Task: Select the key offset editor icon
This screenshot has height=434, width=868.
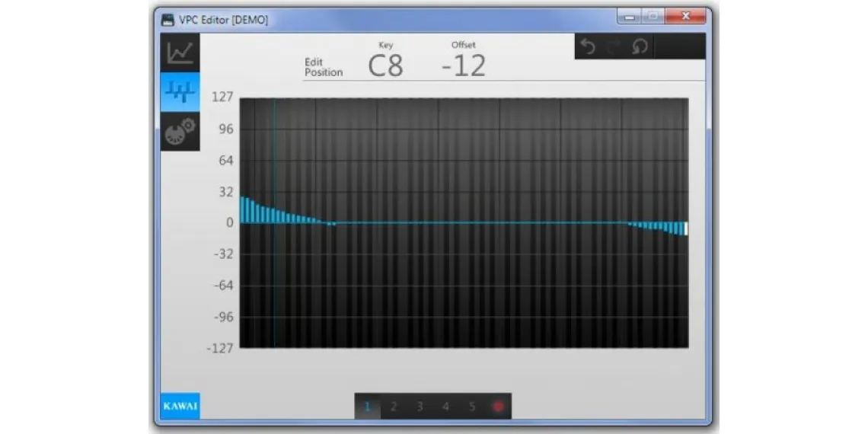Action: [x=180, y=92]
